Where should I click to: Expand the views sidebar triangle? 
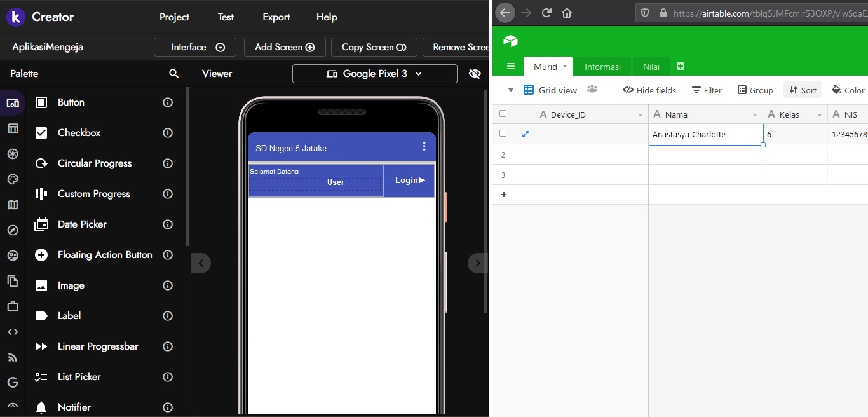[511, 90]
